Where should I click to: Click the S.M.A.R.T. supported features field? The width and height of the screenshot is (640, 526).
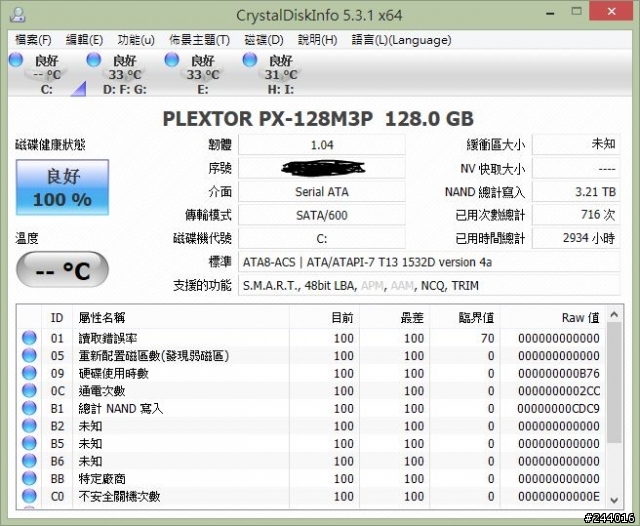click(429, 286)
